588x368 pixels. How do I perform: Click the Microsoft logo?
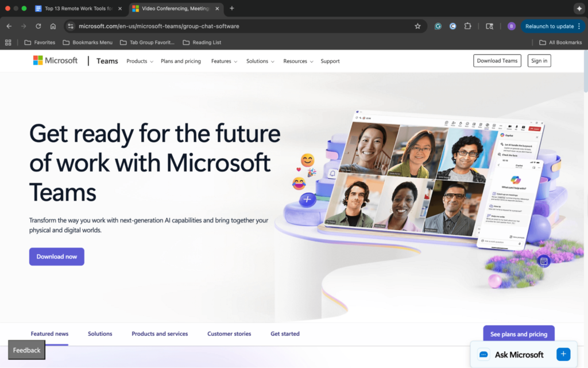[55, 60]
